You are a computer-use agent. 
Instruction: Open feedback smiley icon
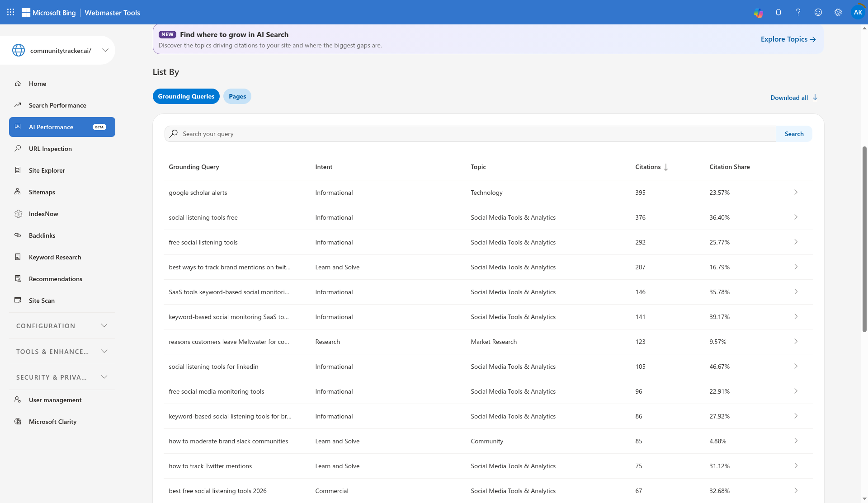(818, 13)
